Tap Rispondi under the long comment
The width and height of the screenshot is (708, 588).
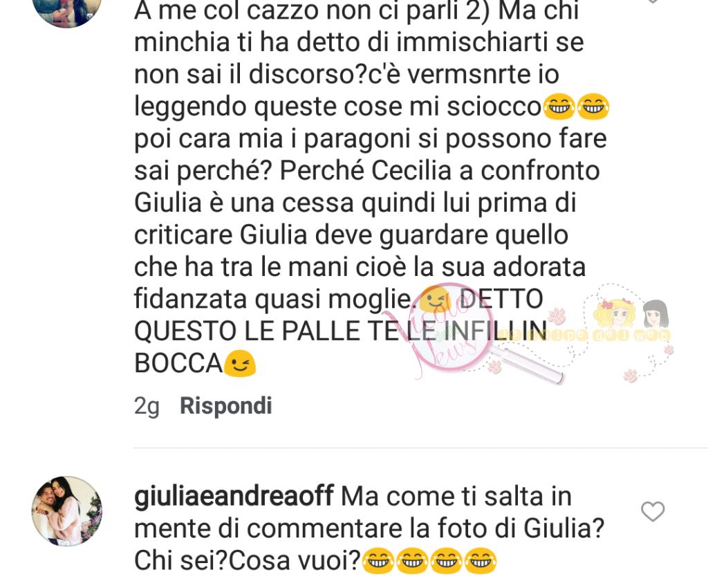click(226, 405)
